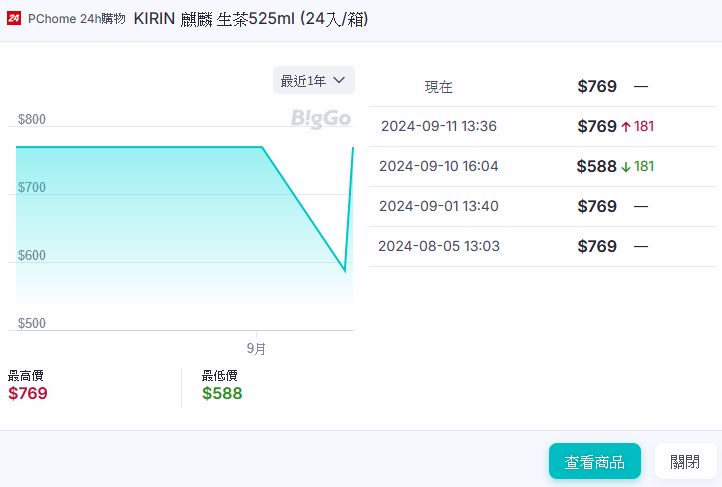Image resolution: width=722 pixels, height=487 pixels.
Task: Select the 2024-09-10 16:04 price row
Action: pos(541,167)
